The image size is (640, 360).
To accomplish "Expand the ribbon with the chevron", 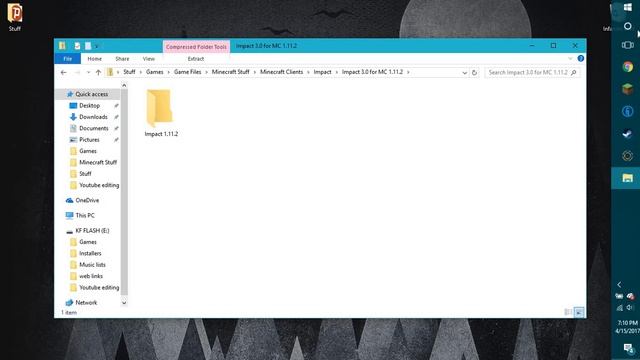I will [570, 59].
